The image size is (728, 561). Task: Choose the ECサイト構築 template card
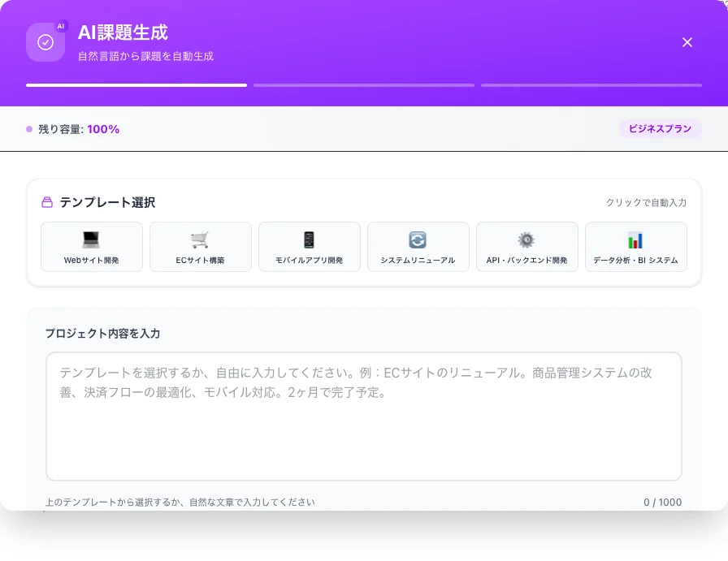tap(200, 247)
